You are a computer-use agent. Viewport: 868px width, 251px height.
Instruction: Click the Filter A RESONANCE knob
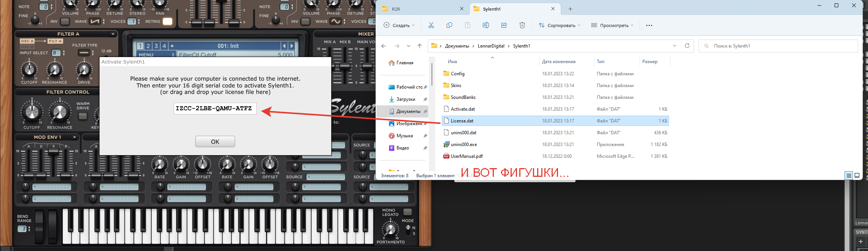[54, 70]
